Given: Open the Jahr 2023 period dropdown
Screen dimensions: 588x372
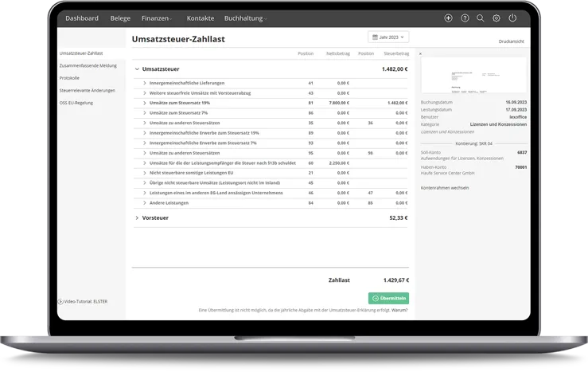Looking at the screenshot, I should [x=388, y=37].
